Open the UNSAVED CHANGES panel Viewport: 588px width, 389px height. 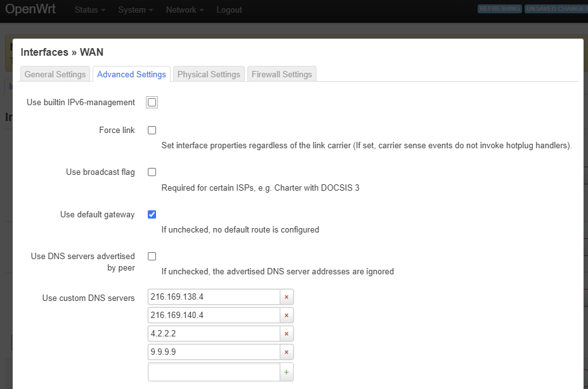pos(556,8)
